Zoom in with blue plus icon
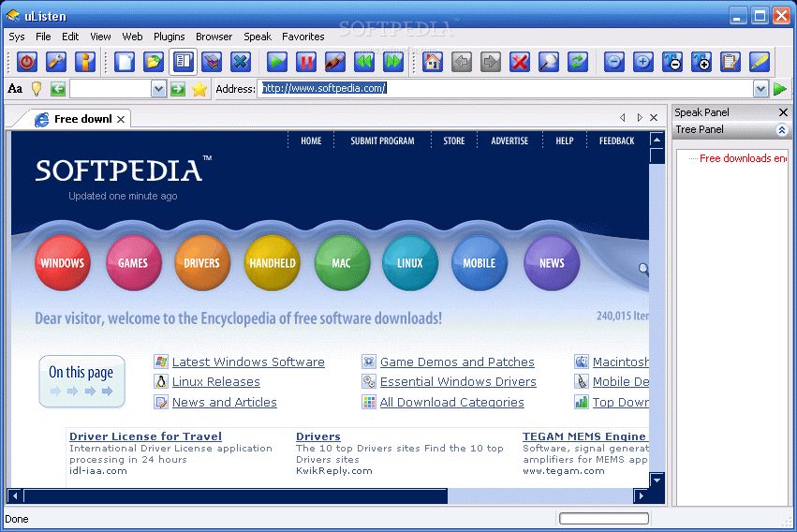The image size is (797, 532). click(x=643, y=62)
